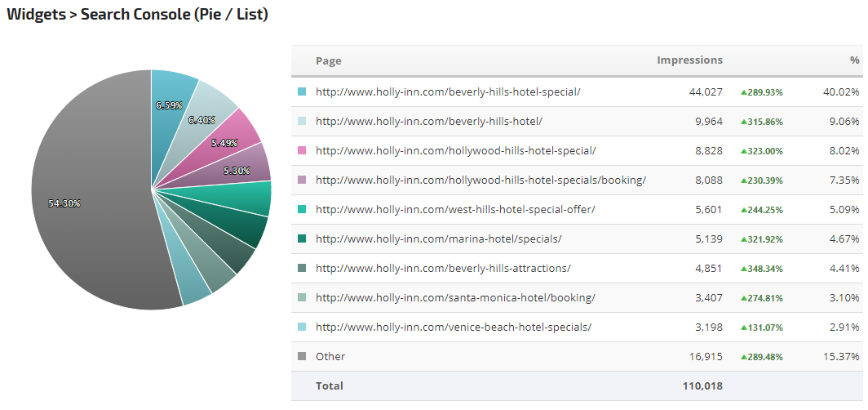Viewport: 868px width, 410px height.
Task: Click the Page column header
Action: pyautogui.click(x=328, y=60)
